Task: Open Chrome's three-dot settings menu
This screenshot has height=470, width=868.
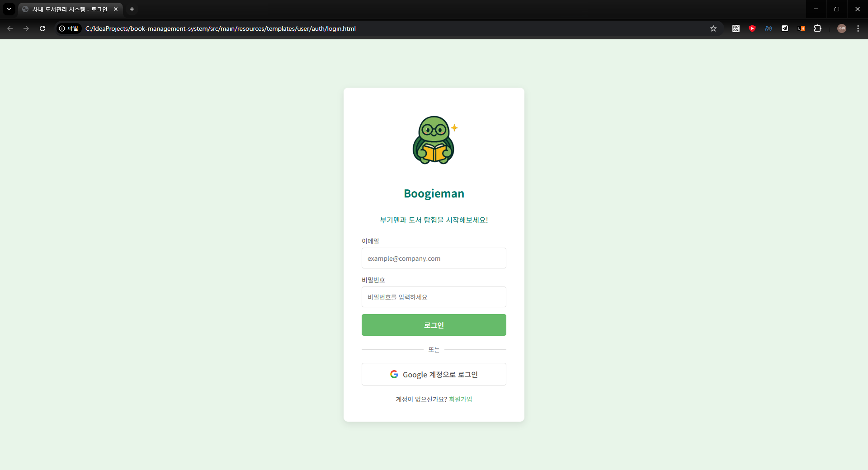Action: 858,28
